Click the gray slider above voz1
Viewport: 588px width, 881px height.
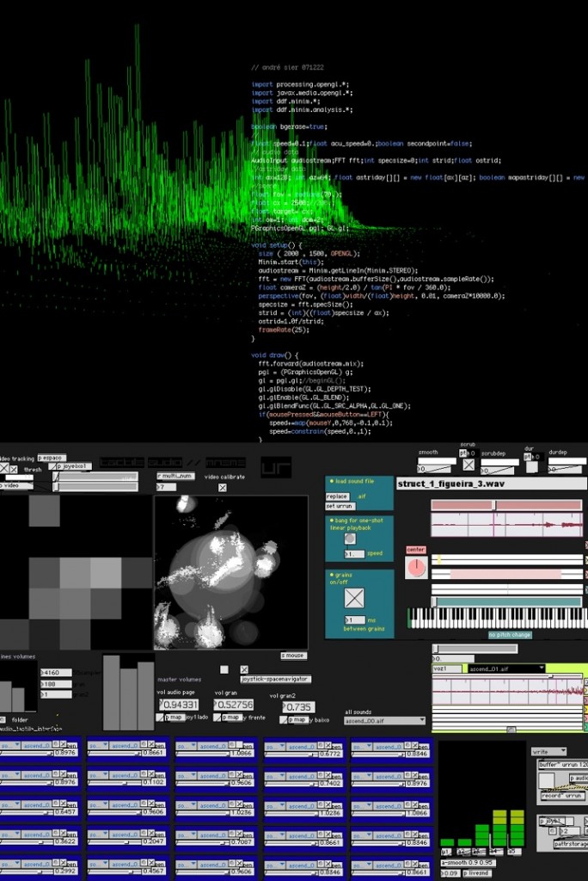475,649
